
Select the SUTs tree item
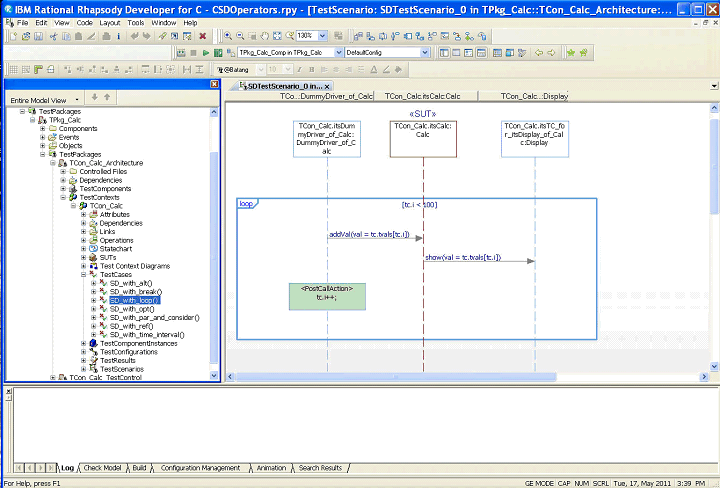[108, 258]
